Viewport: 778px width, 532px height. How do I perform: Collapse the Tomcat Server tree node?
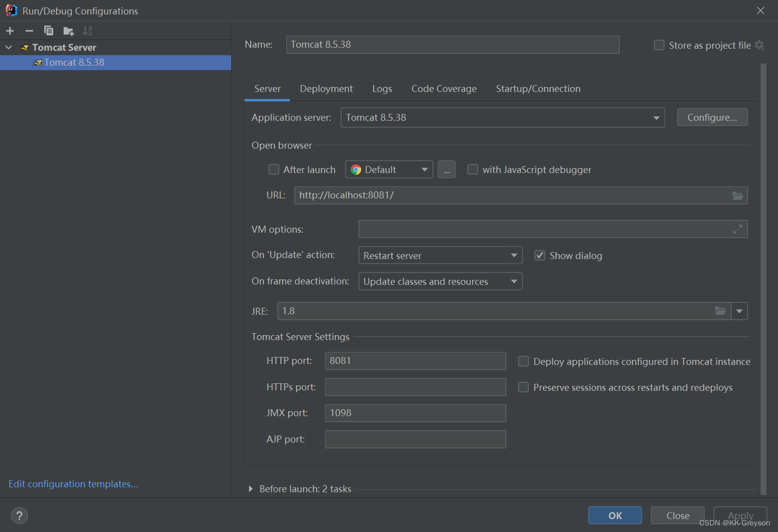pyautogui.click(x=9, y=47)
